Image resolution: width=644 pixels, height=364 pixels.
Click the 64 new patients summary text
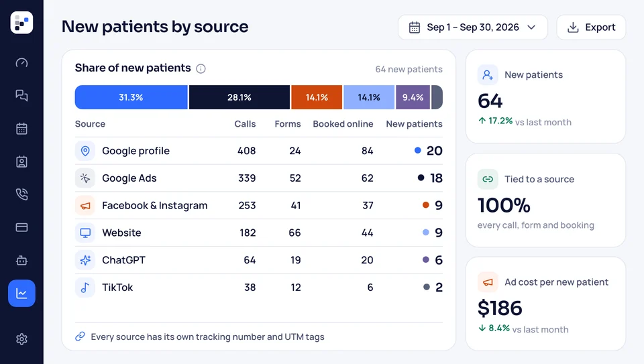[x=409, y=69]
